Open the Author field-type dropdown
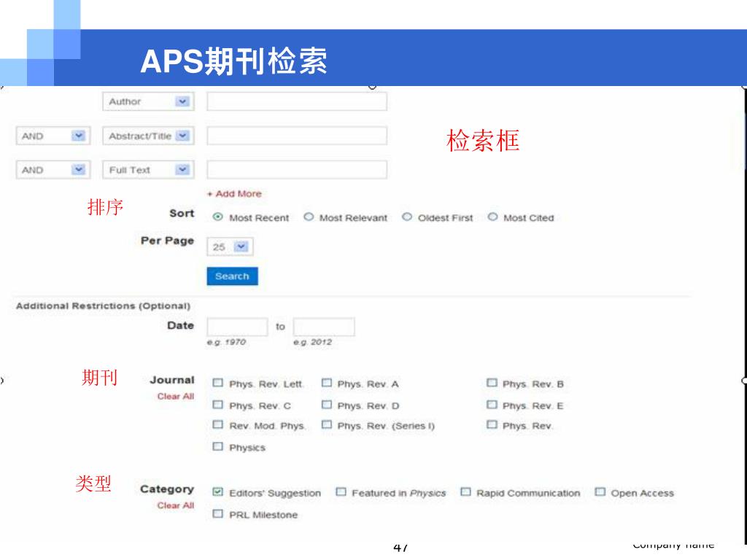This screenshot has height=560, width=747. click(148, 101)
